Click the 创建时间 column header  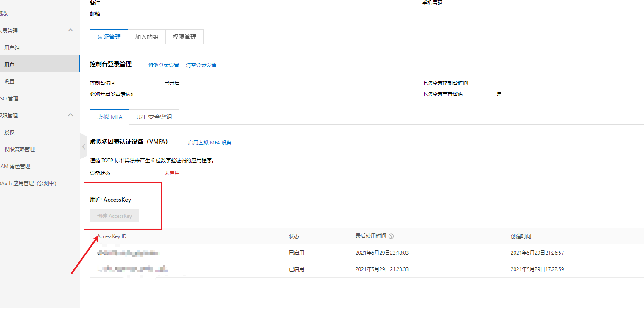(x=521, y=236)
